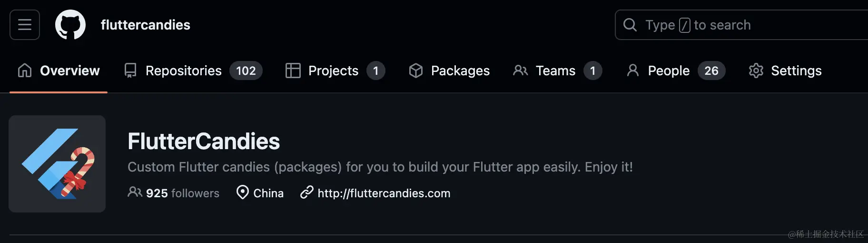The image size is (868, 243).
Task: Click the Repositories book icon
Action: (130, 71)
